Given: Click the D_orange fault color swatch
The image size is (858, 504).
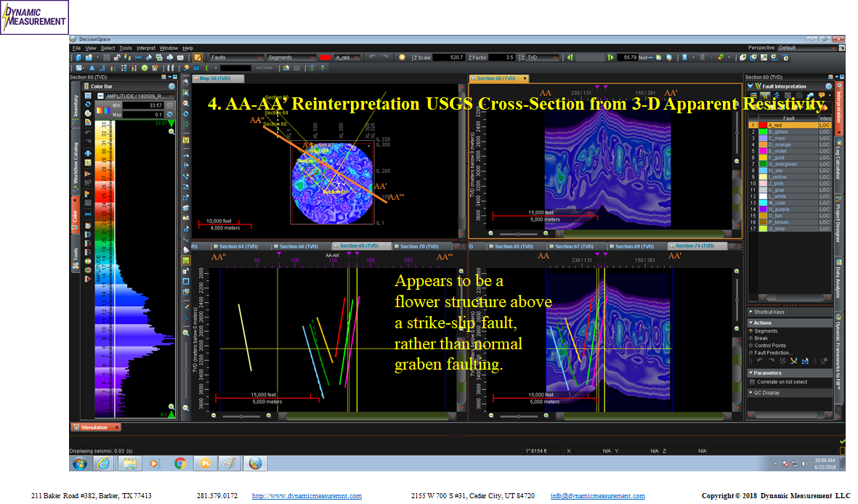Looking at the screenshot, I should (763, 145).
